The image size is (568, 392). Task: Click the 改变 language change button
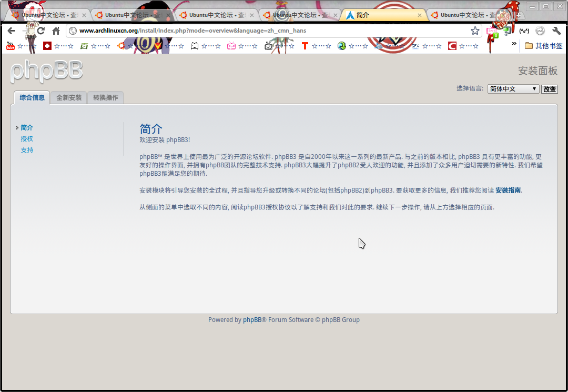[550, 89]
